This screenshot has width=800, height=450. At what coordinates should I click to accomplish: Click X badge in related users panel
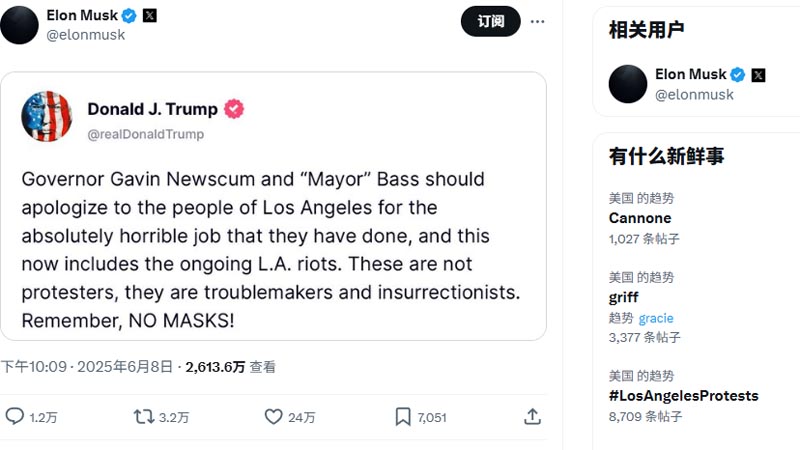pos(758,75)
